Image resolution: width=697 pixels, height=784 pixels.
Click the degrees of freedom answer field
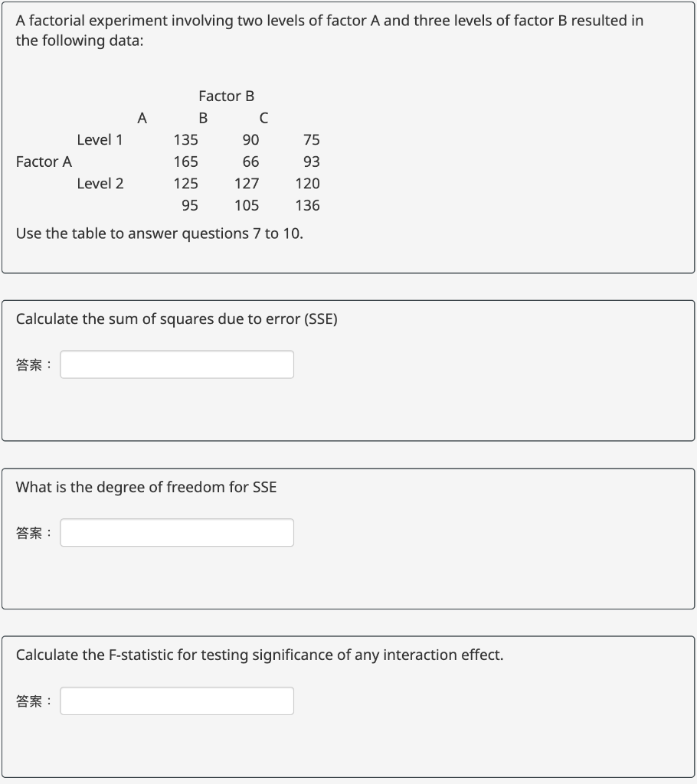tap(176, 532)
